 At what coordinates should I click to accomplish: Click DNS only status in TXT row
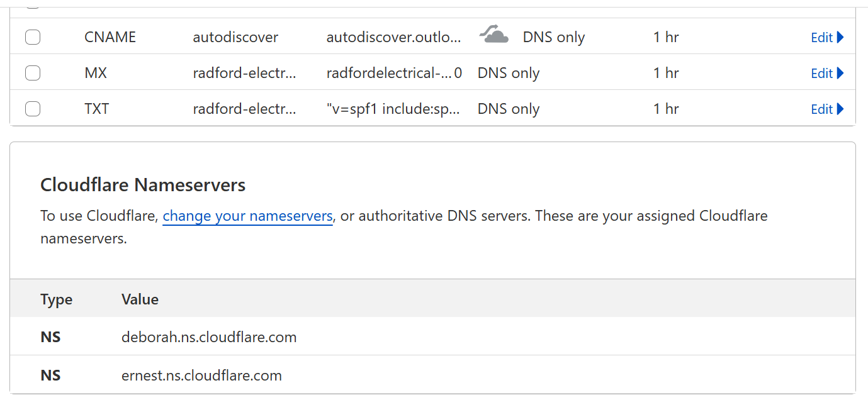509,109
